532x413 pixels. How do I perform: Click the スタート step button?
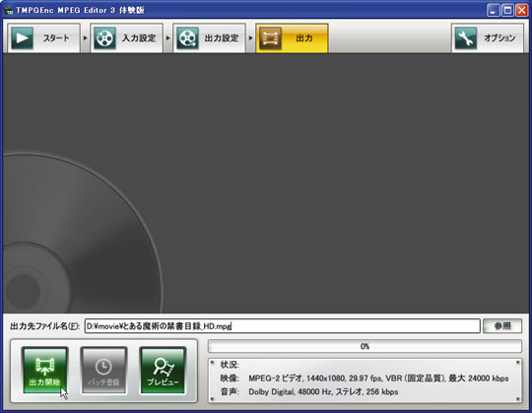click(43, 37)
